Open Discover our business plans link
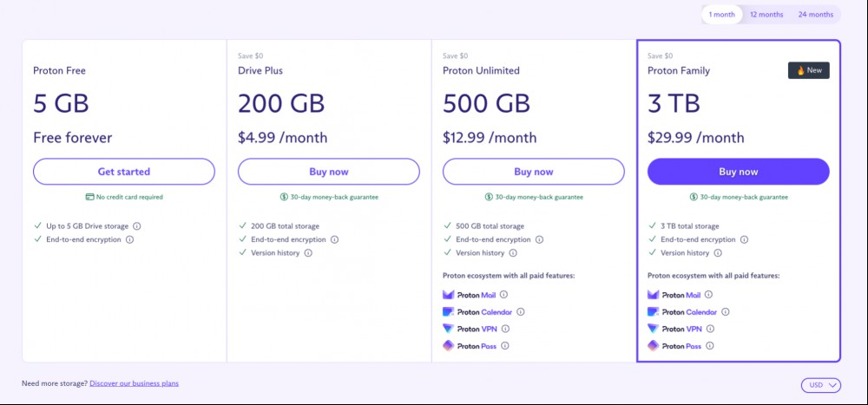868x405 pixels. [134, 382]
